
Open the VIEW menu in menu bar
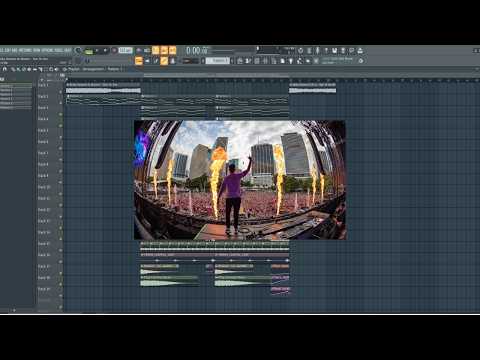click(x=37, y=50)
